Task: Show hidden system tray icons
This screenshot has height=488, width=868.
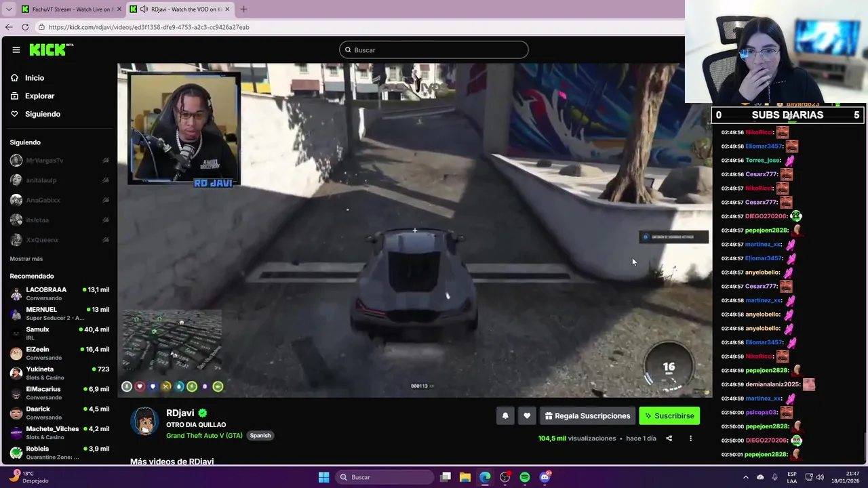Action: coord(746,477)
